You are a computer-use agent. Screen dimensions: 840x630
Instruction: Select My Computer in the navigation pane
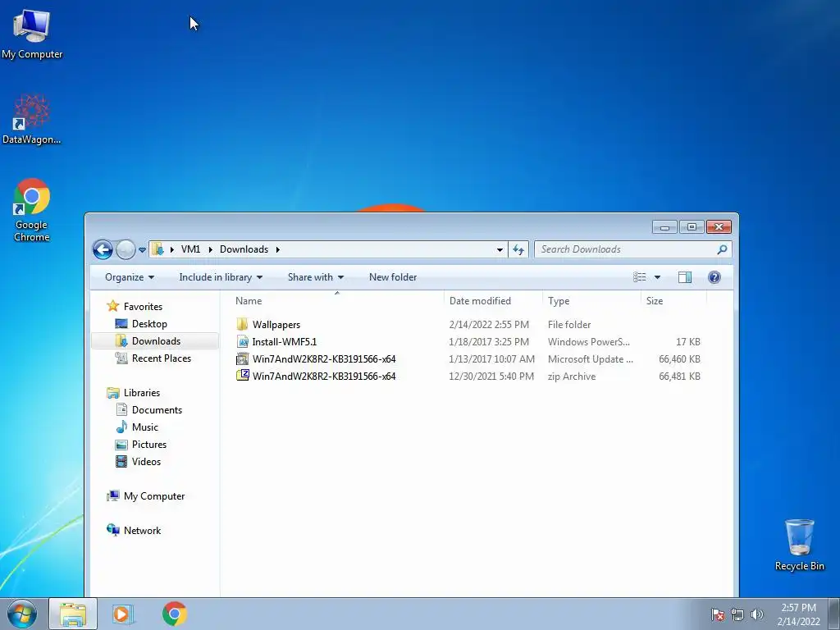click(x=153, y=496)
